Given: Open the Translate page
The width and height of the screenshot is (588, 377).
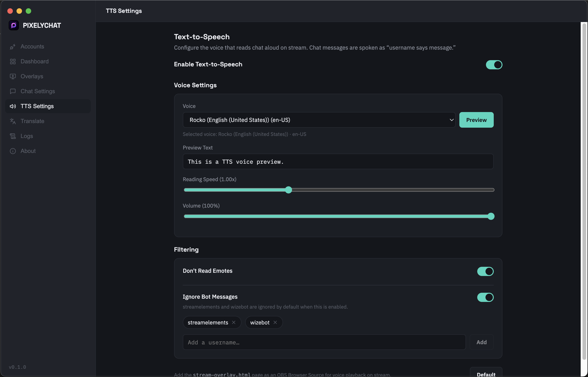Looking at the screenshot, I should coord(48,121).
